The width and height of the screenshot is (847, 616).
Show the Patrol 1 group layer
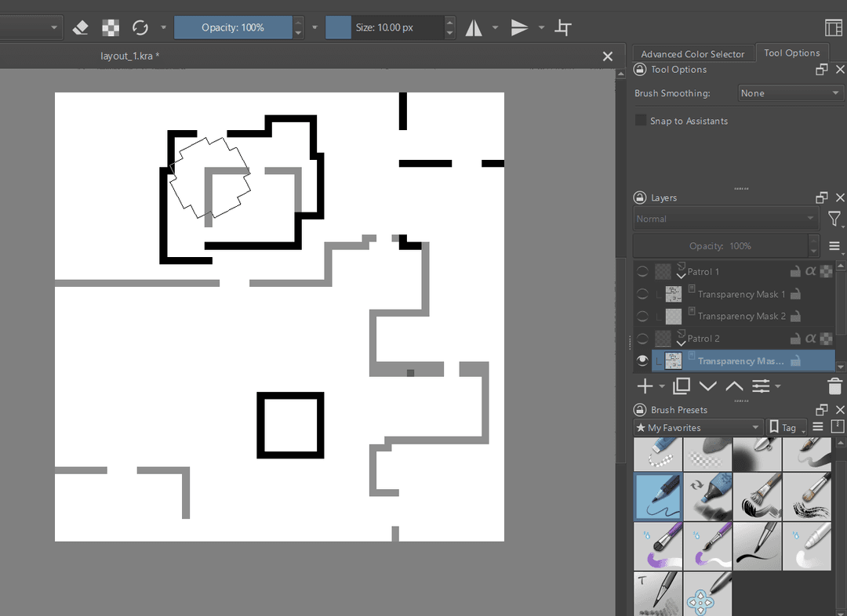[x=642, y=272]
